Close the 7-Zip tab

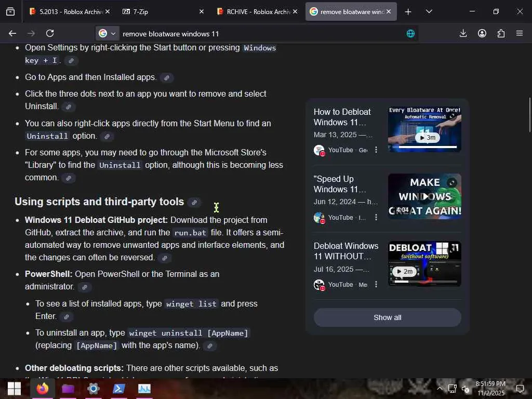(x=202, y=11)
